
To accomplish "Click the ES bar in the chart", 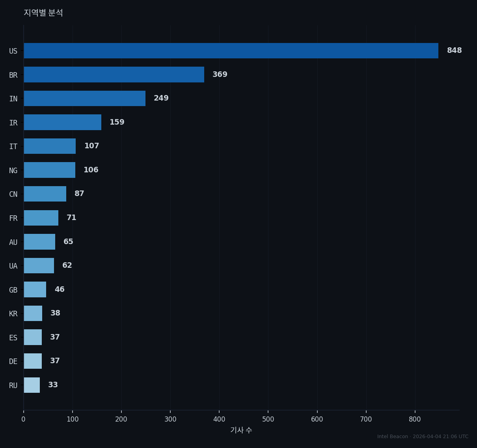I will point(33,337).
